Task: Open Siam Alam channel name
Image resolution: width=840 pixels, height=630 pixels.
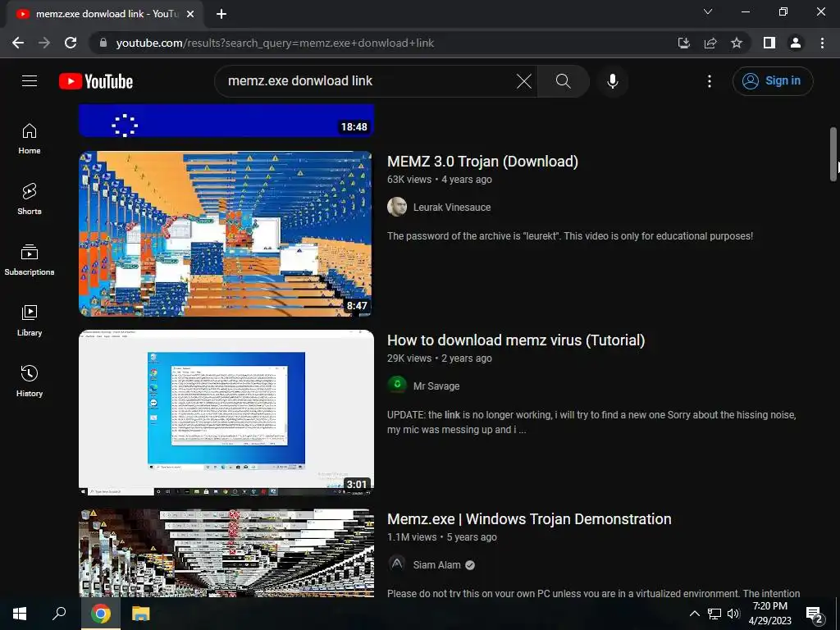Action: (436, 565)
